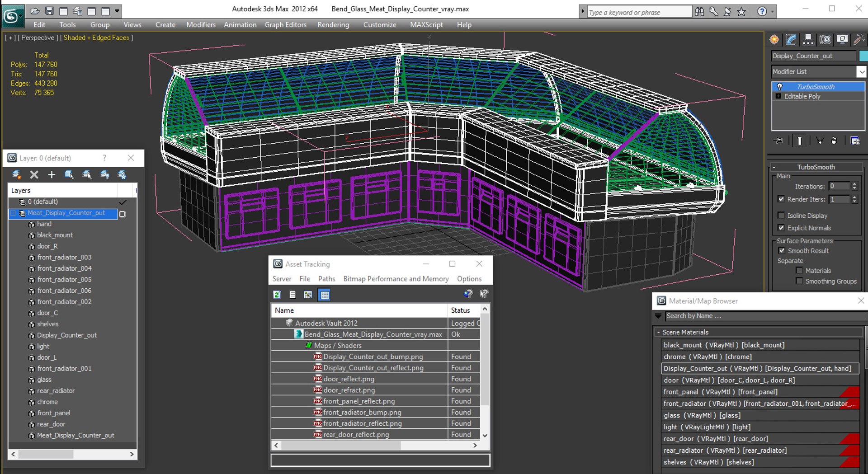868x474 pixels.
Task: Click the Make Unique icon
Action: coord(820,141)
